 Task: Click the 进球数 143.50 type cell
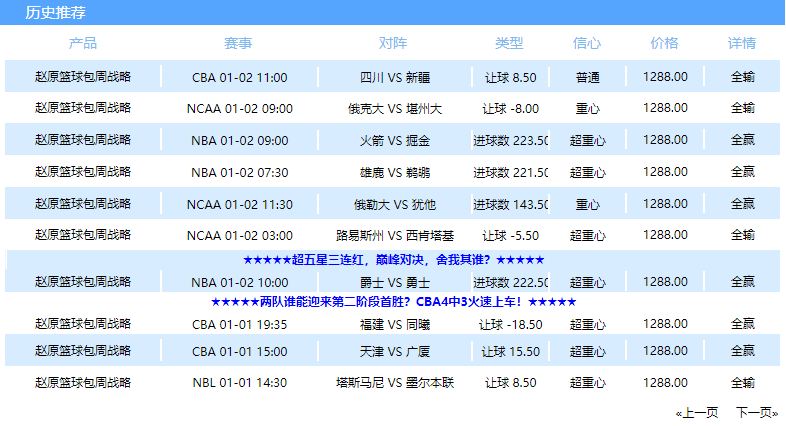click(x=510, y=204)
